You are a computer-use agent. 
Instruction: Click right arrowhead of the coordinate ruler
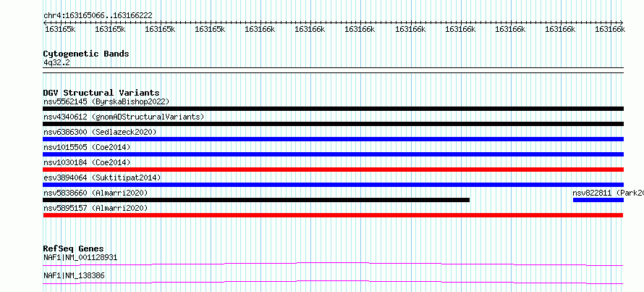(622, 22)
